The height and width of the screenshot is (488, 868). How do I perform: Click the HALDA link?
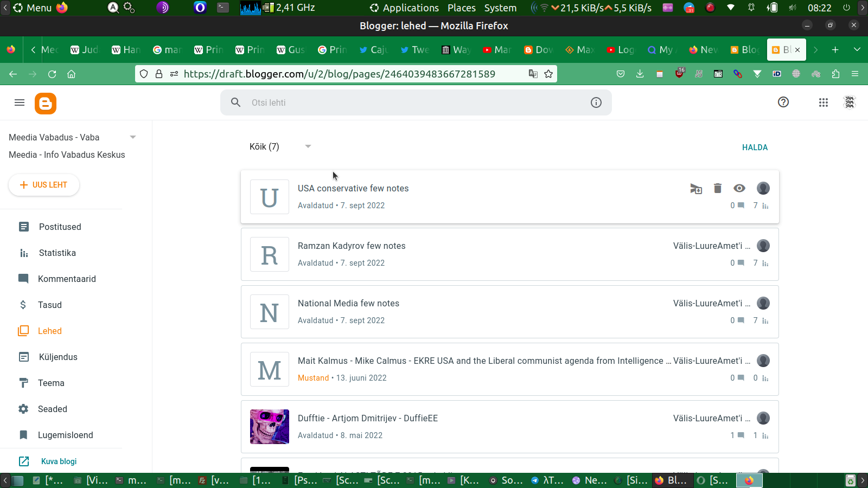[x=755, y=147]
